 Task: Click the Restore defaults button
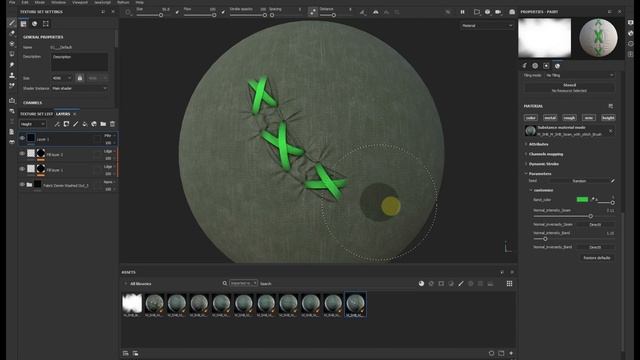pyautogui.click(x=597, y=258)
